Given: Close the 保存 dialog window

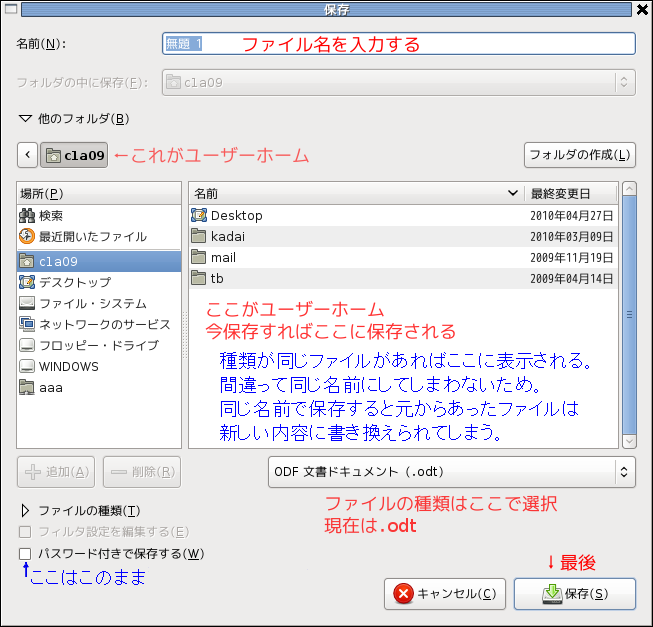Looking at the screenshot, I should pyautogui.click(x=643, y=9).
